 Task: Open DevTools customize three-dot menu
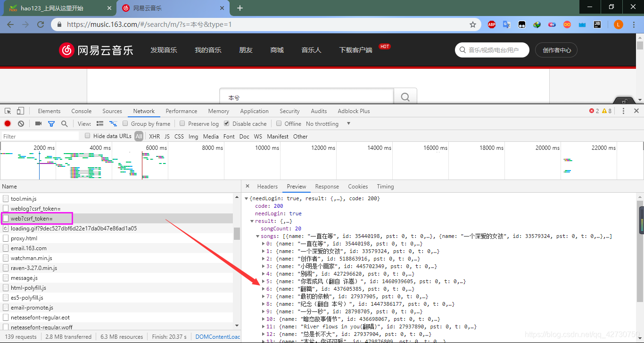tap(623, 111)
